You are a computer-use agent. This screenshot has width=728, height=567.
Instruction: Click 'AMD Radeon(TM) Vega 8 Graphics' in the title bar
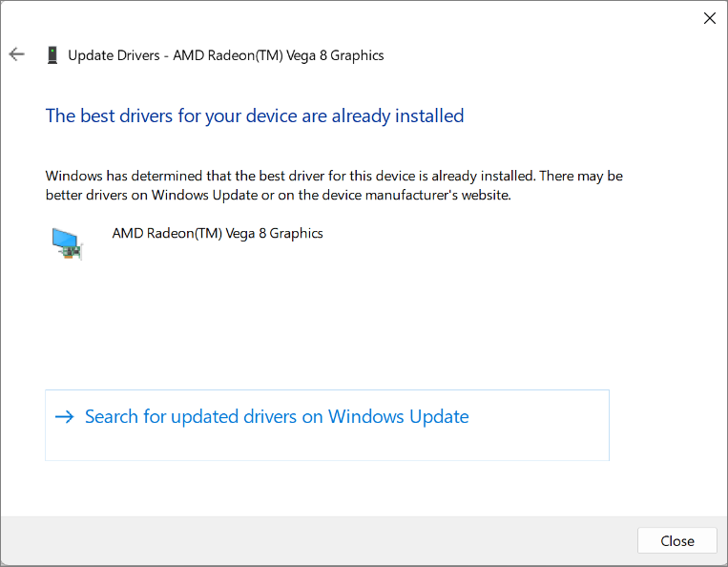[x=279, y=55]
